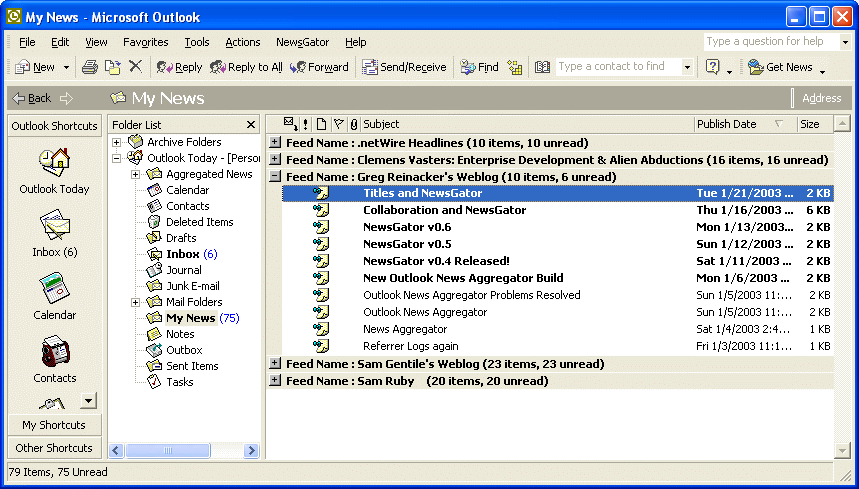Expand the .netWire Headlines feed group
The image size is (859, 489).
pyautogui.click(x=276, y=143)
